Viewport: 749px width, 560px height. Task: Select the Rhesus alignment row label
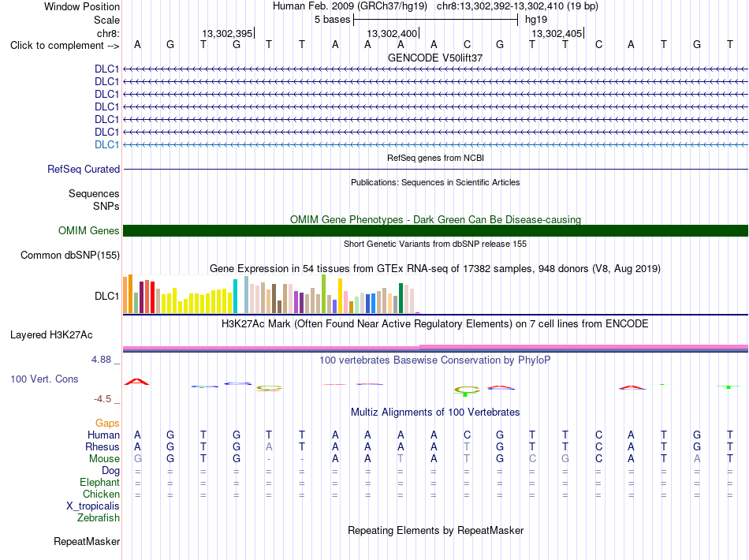tap(102, 446)
